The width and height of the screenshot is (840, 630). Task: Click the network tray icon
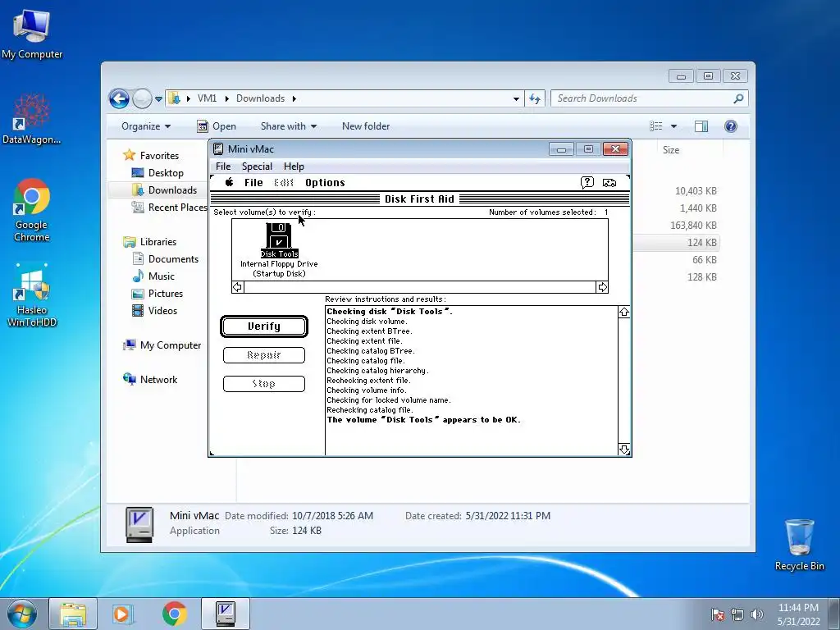737,614
